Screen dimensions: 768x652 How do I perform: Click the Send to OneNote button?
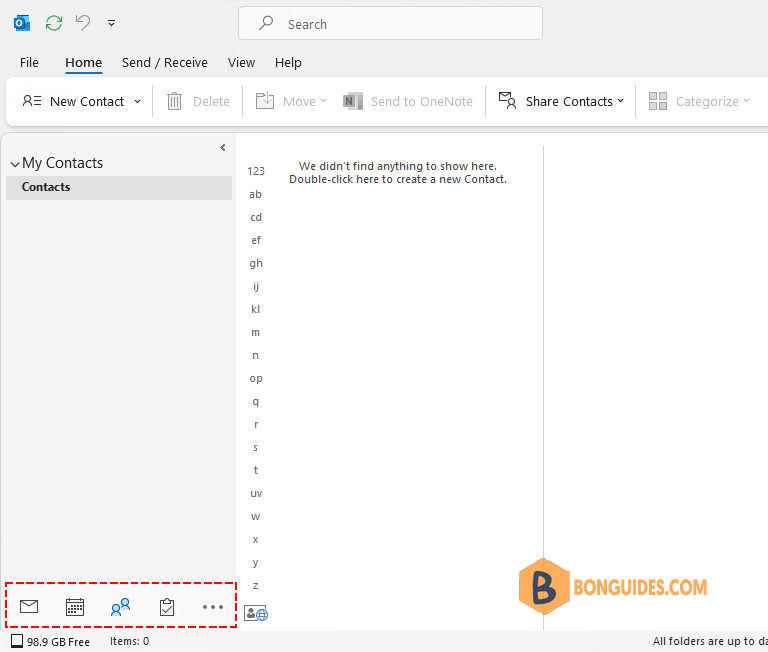pos(408,101)
